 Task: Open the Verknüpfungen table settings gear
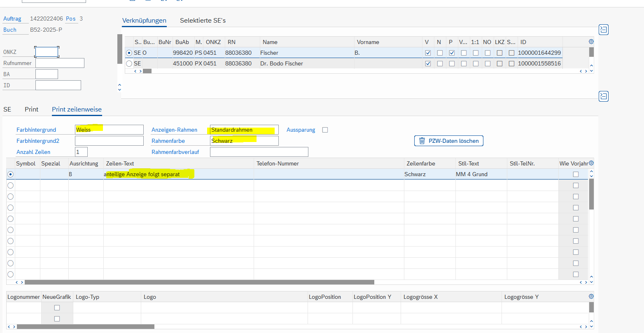pos(591,42)
